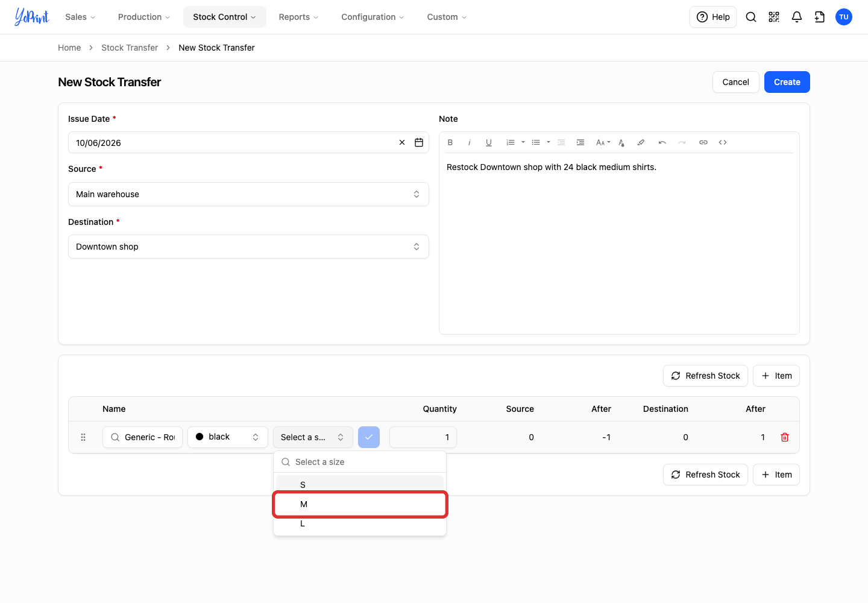The width and height of the screenshot is (868, 603).
Task: Open the Configuration menu
Action: tap(373, 17)
